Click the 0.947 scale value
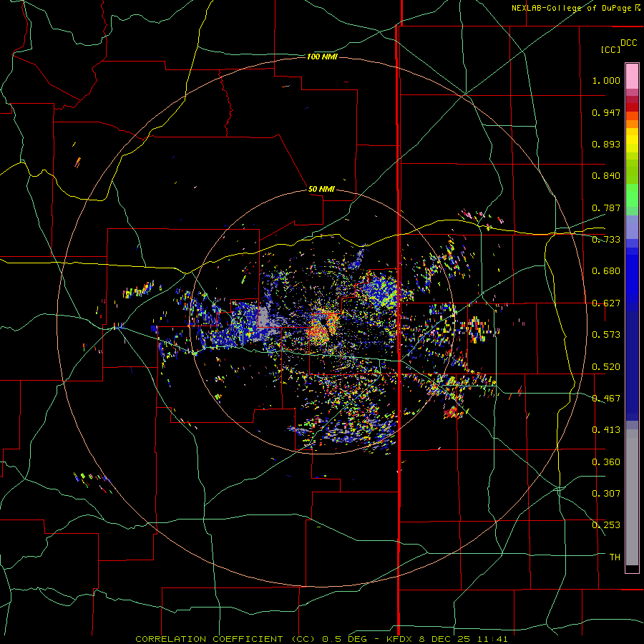Viewport: 644px width, 644px height. 606,112
